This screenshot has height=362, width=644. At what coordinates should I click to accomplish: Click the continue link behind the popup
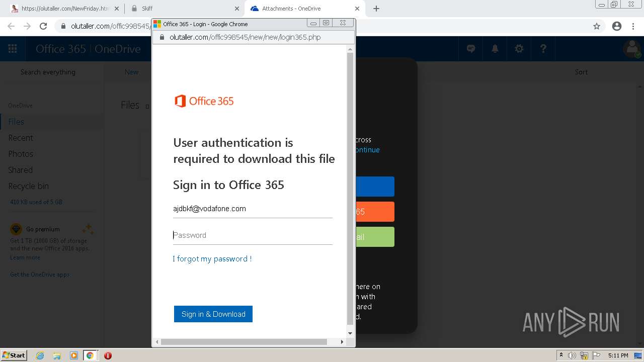(x=367, y=150)
